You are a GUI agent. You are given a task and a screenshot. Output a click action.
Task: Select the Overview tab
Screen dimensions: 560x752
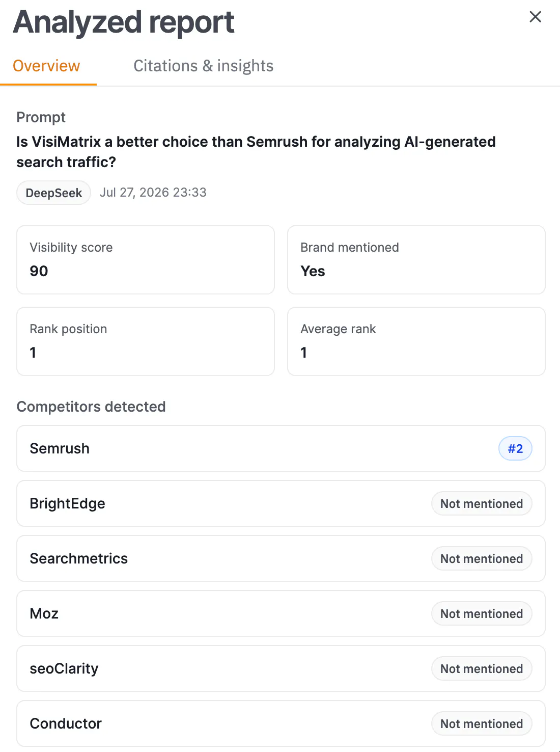coord(46,66)
